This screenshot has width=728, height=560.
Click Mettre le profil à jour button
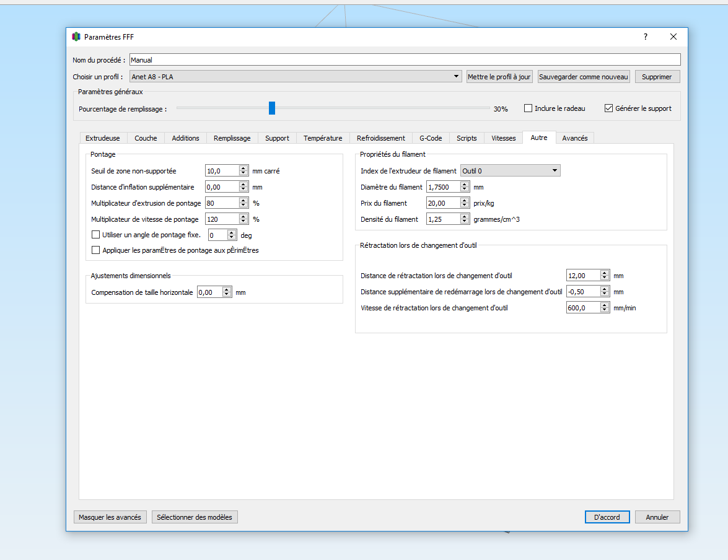(x=499, y=77)
